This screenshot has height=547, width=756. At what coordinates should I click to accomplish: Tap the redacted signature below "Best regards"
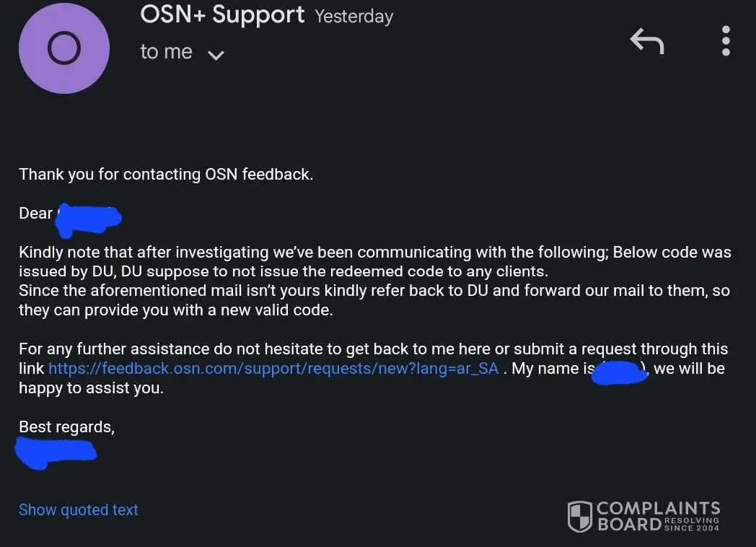tap(56, 451)
